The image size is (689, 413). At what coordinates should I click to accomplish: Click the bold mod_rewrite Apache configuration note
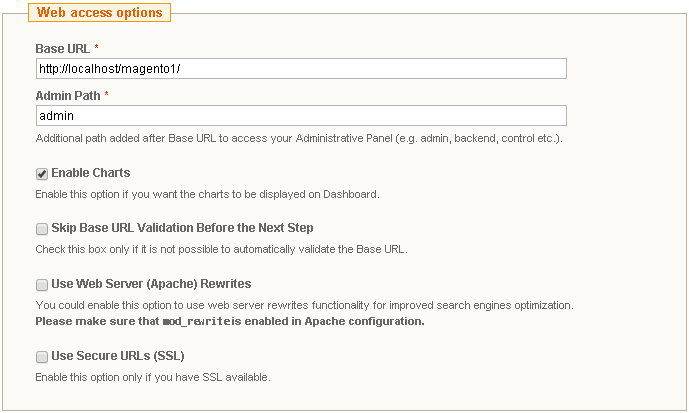point(230,321)
